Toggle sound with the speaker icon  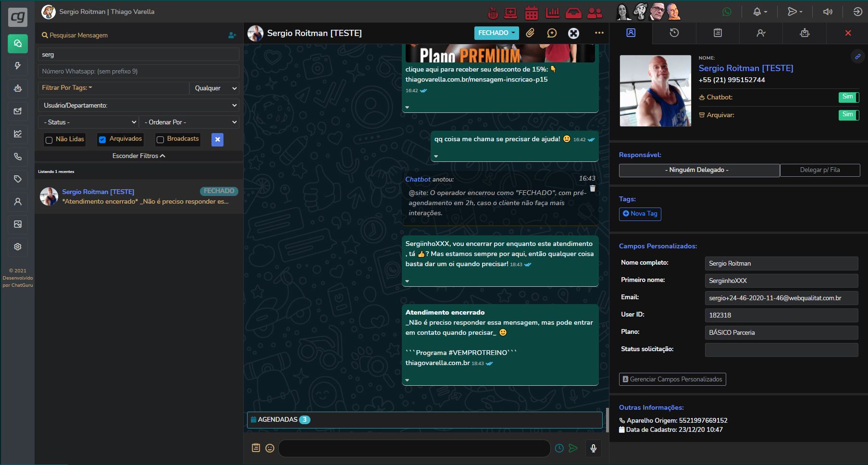click(x=828, y=12)
